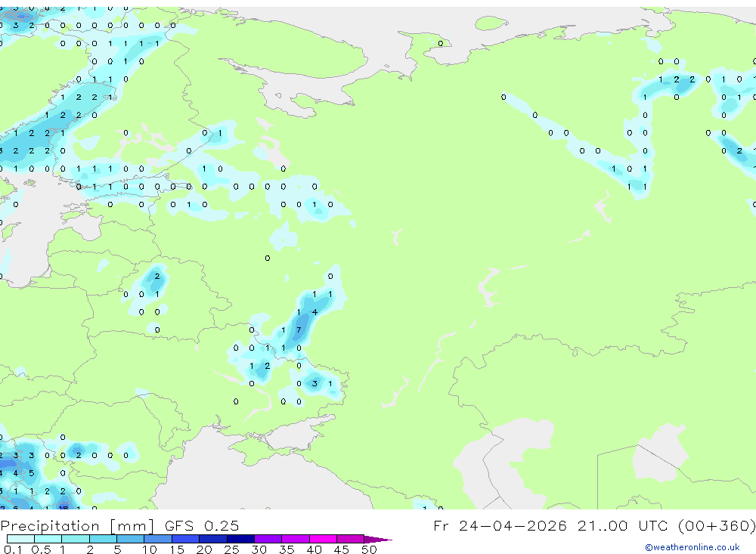Image resolution: width=756 pixels, height=554 pixels.
Task: Select the 5–10 mm legend color box
Action: coord(131,539)
